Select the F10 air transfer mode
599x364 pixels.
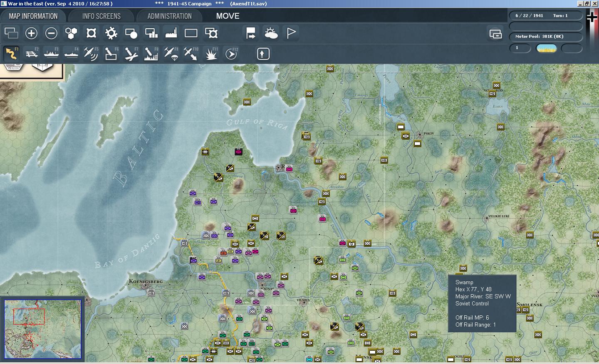click(191, 54)
